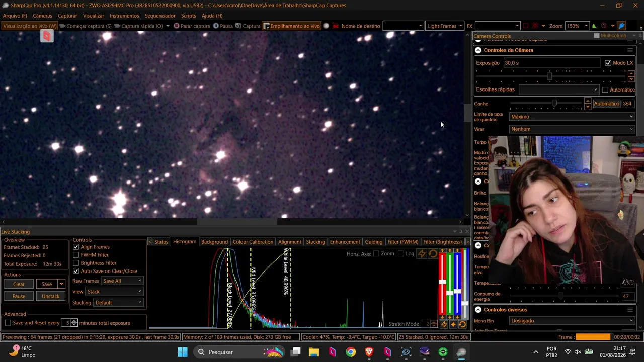Open the Zoom 150% dropdown

tap(577, 26)
